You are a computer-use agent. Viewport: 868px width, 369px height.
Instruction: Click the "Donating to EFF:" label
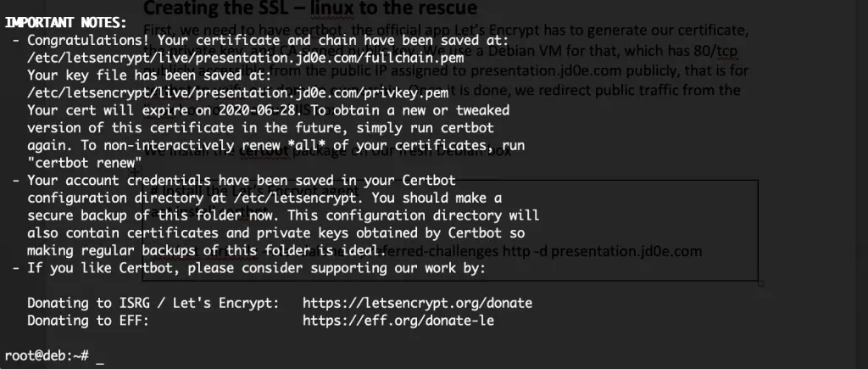click(x=88, y=321)
